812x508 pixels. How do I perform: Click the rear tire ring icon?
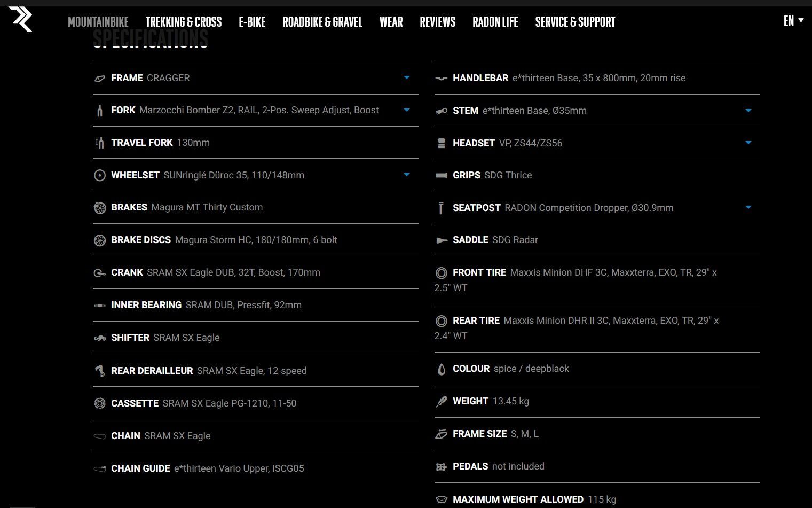point(442,321)
